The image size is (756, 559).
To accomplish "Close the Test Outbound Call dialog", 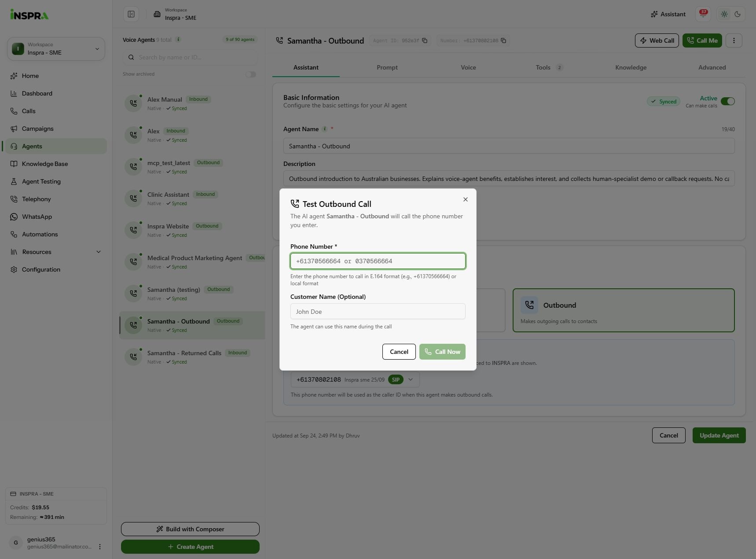I will 465,199.
